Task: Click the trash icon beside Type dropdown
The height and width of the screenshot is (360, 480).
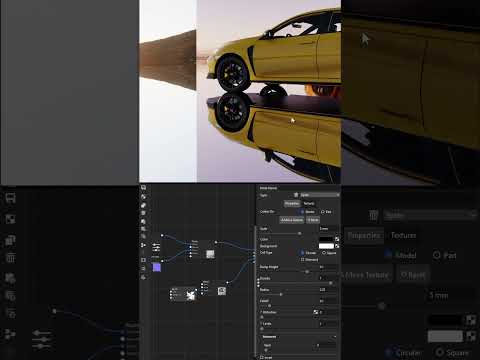Action: [296, 195]
